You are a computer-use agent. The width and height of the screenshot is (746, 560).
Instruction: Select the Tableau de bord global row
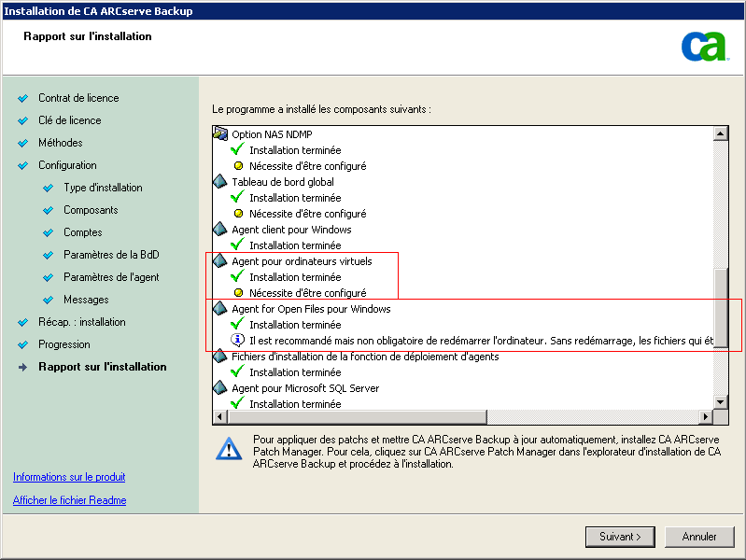pos(283,182)
